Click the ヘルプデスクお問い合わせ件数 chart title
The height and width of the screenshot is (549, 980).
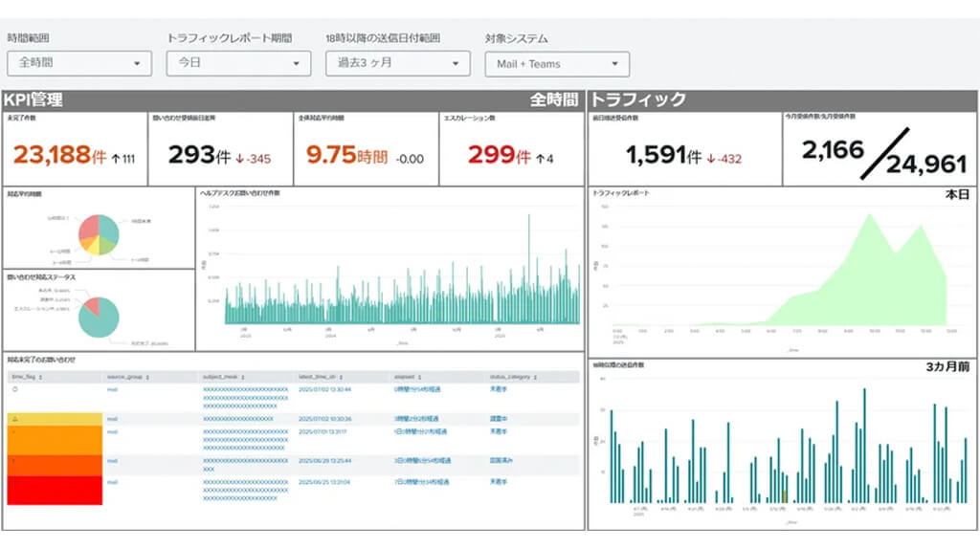tap(240, 193)
